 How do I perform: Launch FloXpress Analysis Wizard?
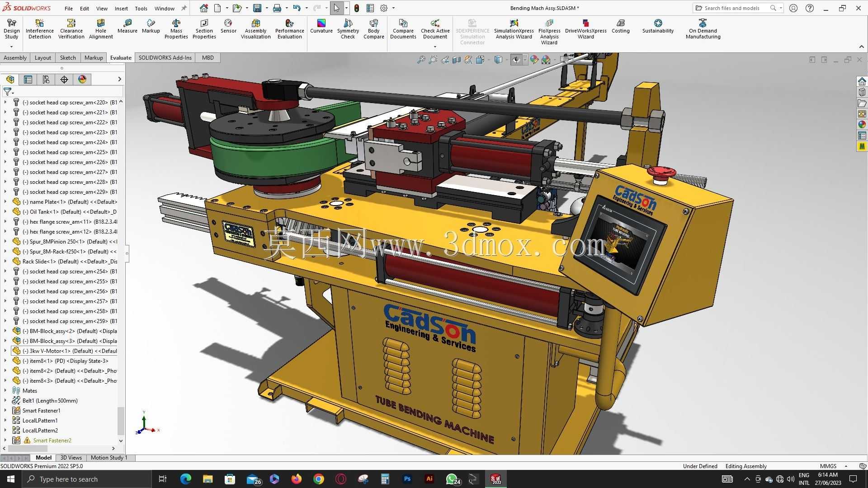coord(549,32)
